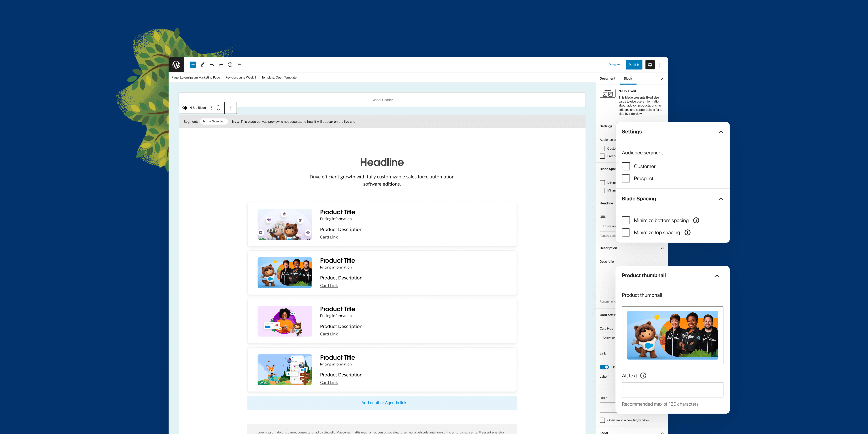
Task: Select the pencil edit tool
Action: [x=203, y=65]
